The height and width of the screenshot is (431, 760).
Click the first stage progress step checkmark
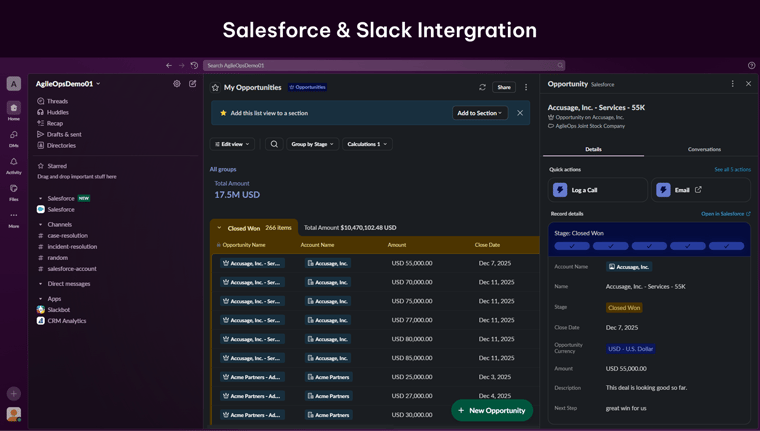[x=572, y=246]
